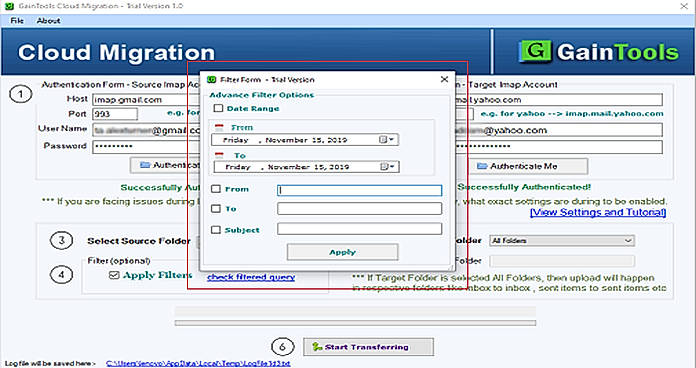Click the From filter text field

pos(360,190)
